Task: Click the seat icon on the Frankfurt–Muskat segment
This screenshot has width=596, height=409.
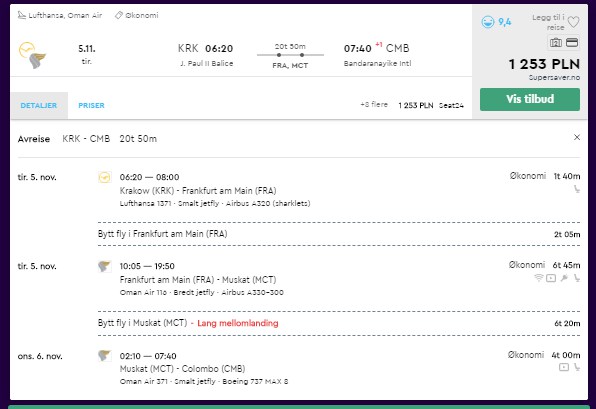Action: [x=577, y=278]
